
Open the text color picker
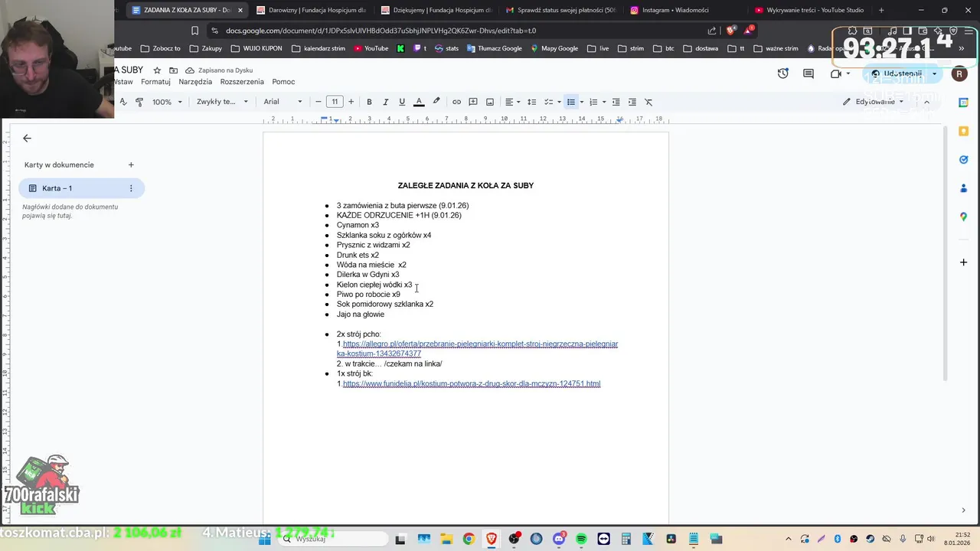point(419,102)
